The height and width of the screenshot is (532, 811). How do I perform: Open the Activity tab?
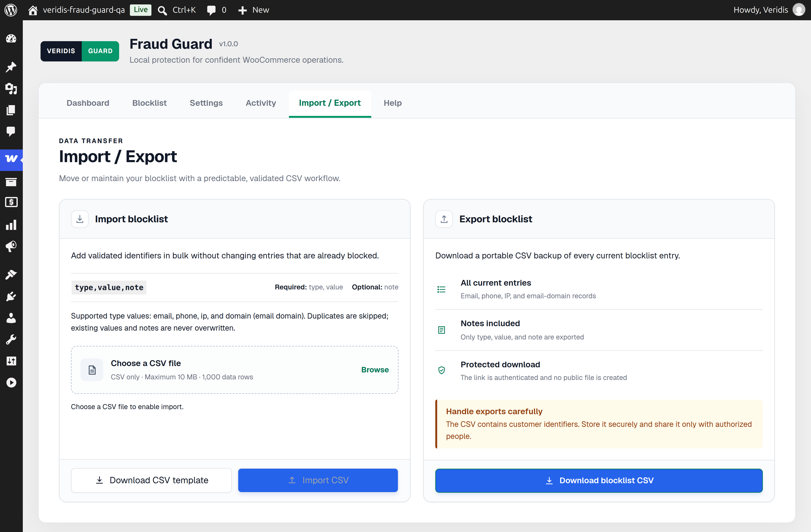(261, 103)
